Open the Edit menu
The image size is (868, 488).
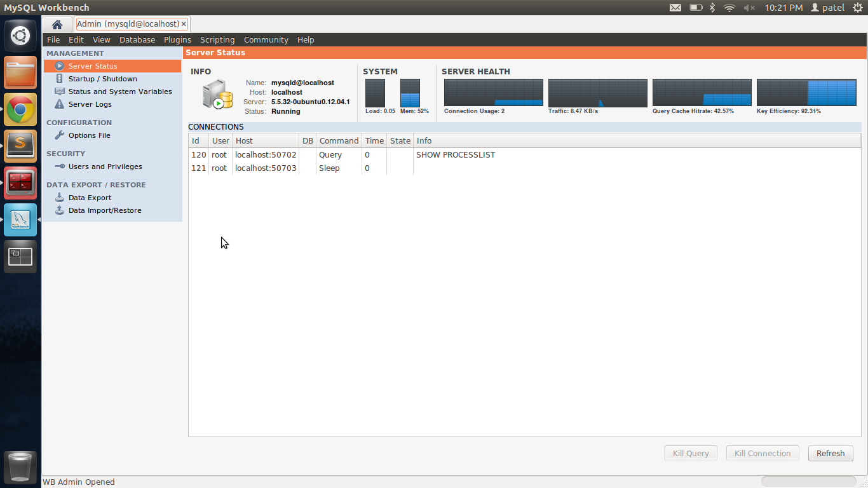76,39
